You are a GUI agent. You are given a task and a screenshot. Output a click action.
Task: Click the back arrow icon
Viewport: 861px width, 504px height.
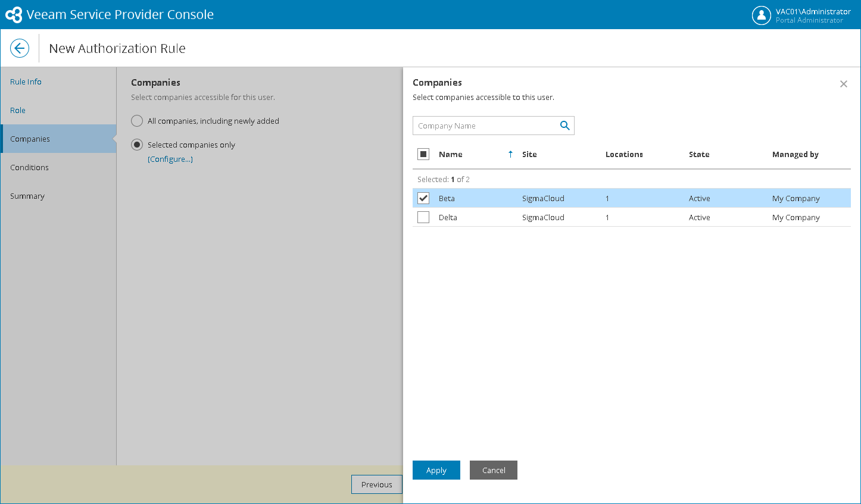[20, 48]
